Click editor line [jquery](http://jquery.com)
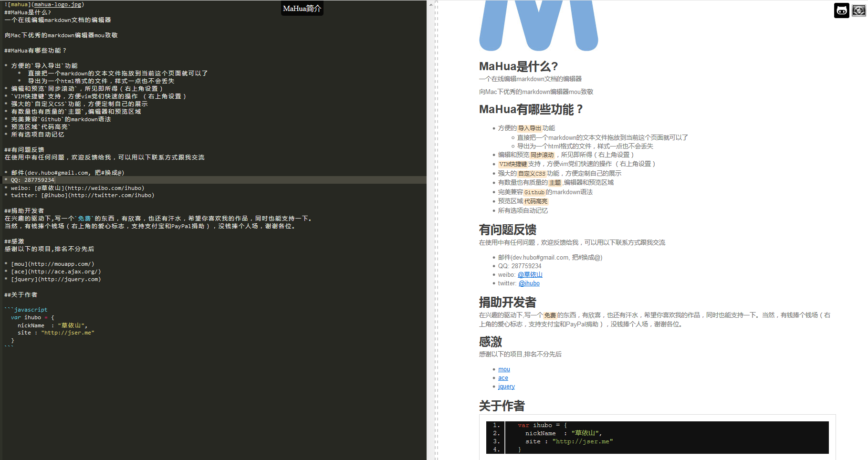Viewport: 868px width, 460px height. click(52, 279)
